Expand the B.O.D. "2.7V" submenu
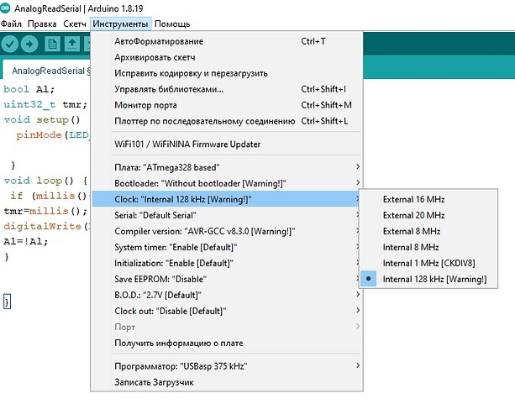 [x=227, y=295]
